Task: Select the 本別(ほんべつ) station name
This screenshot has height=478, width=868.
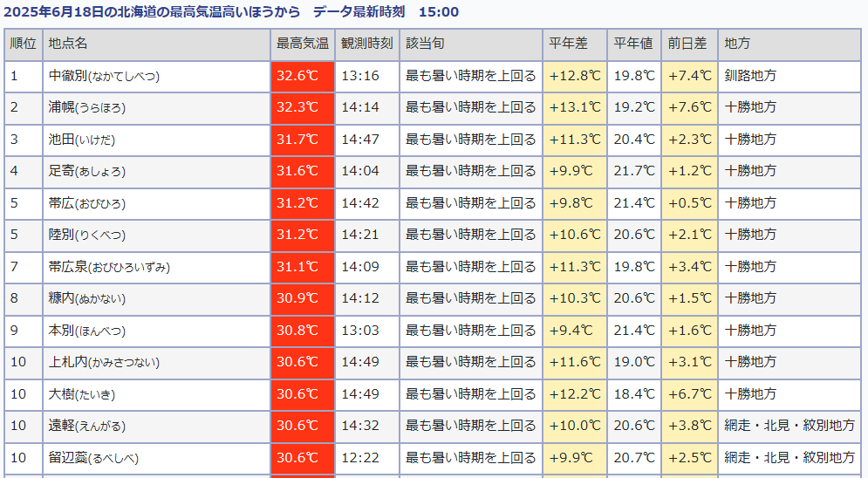Action: (87, 331)
